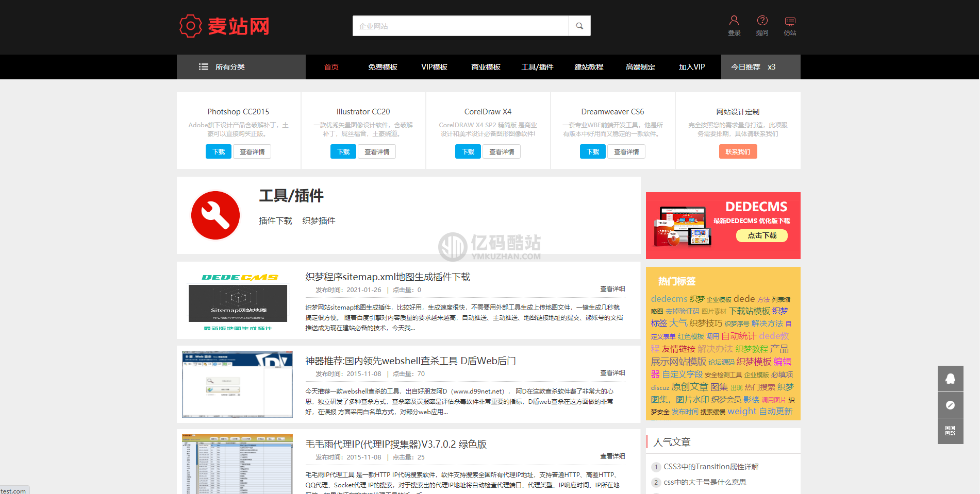Click the D盾 webshell article thumbnail
Image resolution: width=980 pixels, height=494 pixels.
[x=238, y=384]
